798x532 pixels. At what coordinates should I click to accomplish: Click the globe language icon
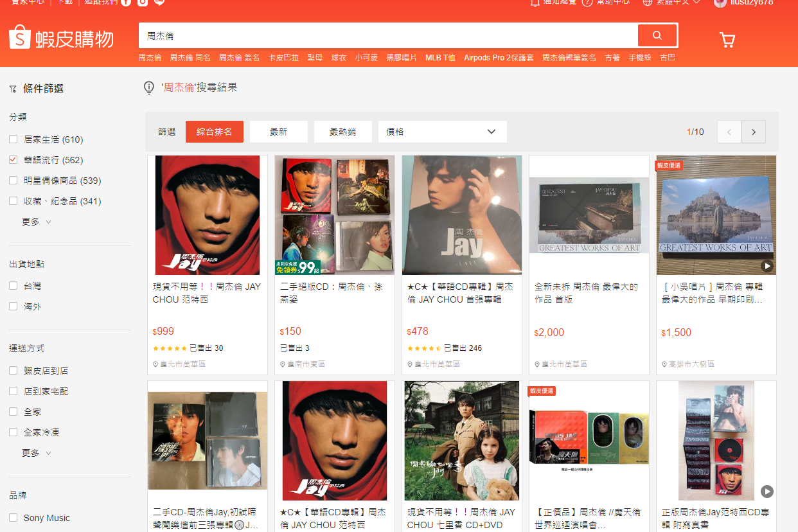point(648,3)
